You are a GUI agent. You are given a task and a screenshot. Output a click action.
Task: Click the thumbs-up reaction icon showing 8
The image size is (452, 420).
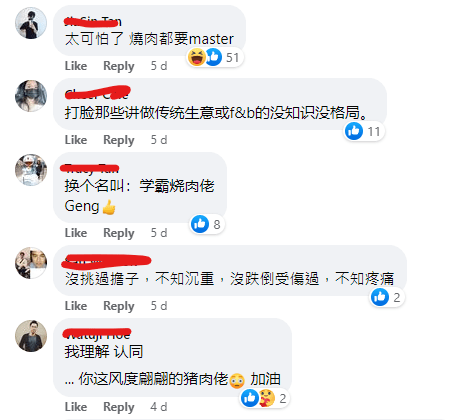(x=200, y=224)
